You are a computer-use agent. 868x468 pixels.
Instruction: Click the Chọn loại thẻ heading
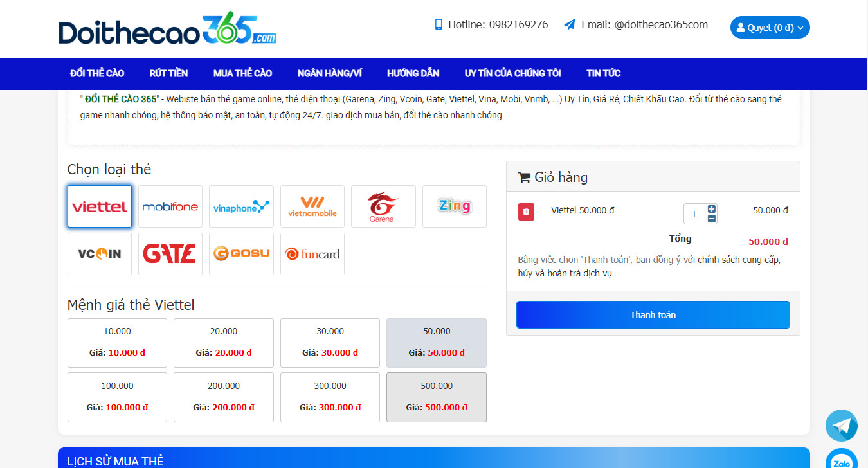point(109,170)
